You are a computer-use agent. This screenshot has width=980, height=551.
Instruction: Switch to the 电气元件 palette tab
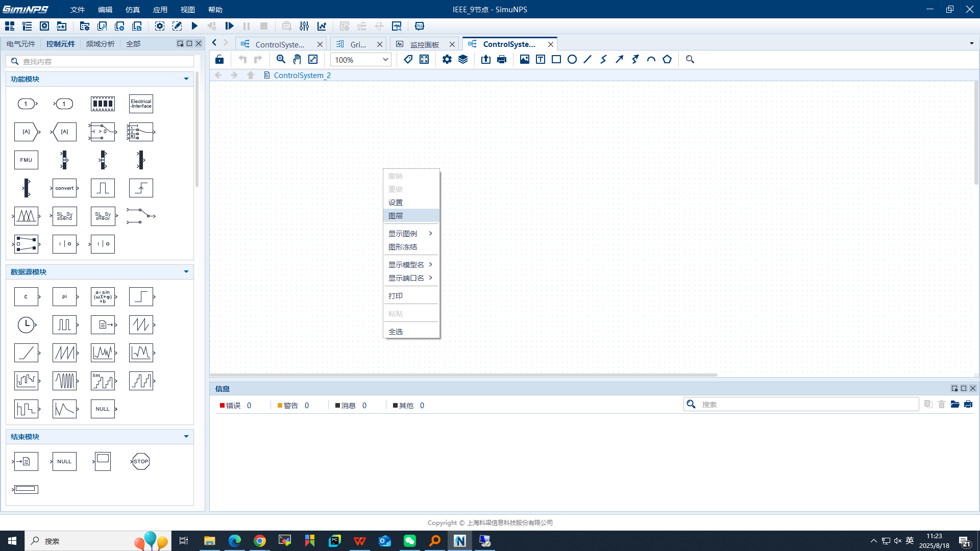point(21,44)
